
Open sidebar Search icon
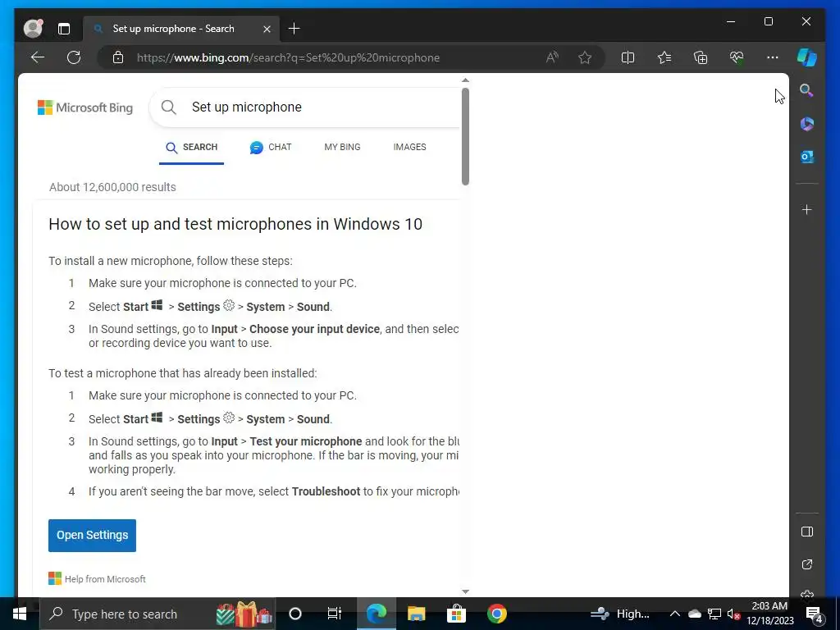click(807, 90)
